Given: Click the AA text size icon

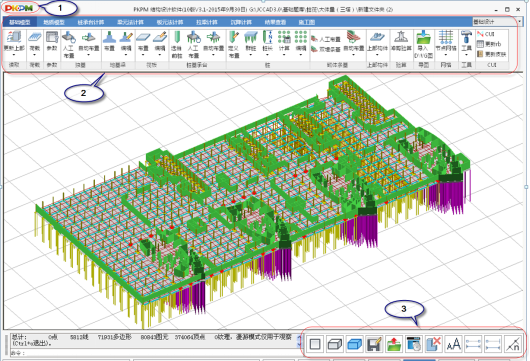Looking at the screenshot, I should (x=453, y=344).
